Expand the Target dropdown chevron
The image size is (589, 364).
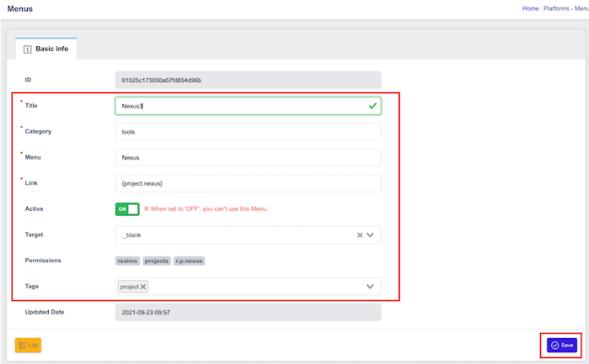click(370, 235)
